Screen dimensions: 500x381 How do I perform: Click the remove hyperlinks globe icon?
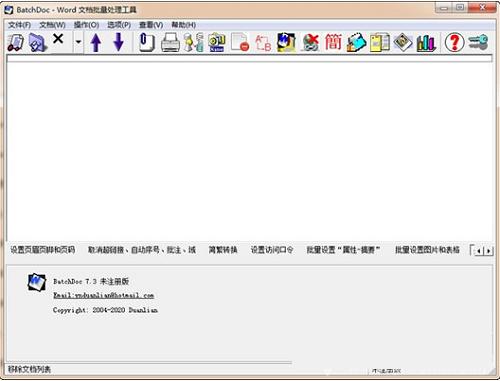click(310, 43)
